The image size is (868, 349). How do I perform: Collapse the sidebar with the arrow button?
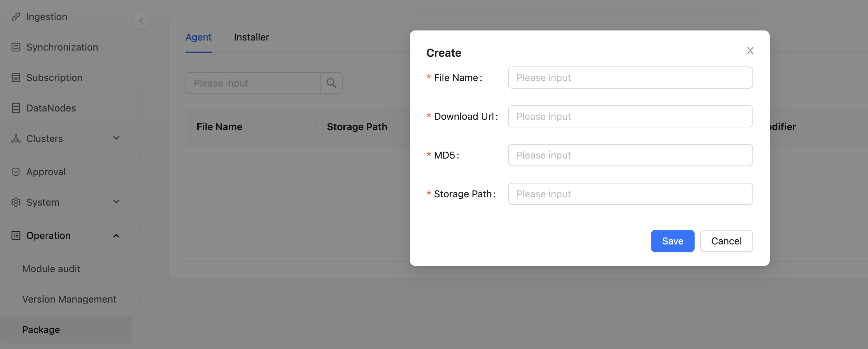pyautogui.click(x=141, y=21)
